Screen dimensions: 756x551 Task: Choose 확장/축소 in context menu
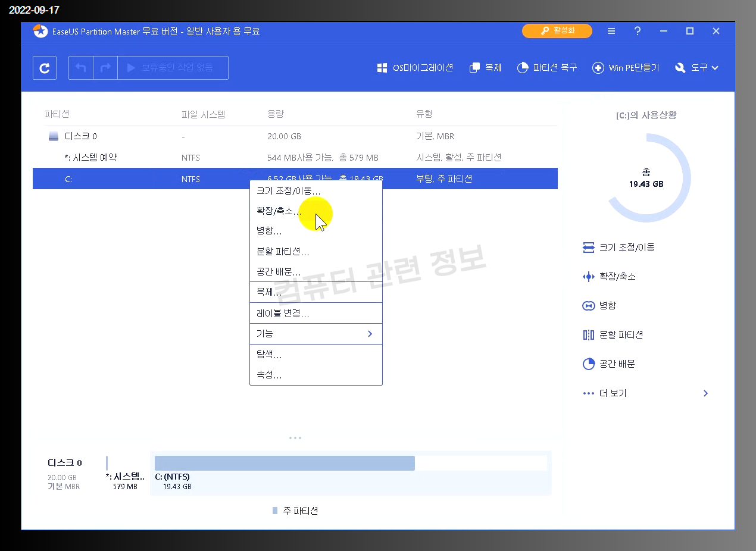[315, 211]
